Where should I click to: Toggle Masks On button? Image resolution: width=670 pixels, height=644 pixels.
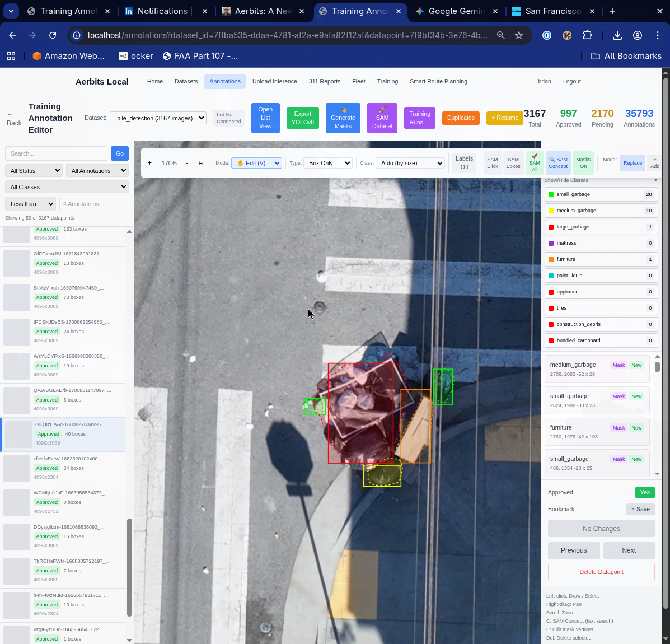tap(583, 163)
